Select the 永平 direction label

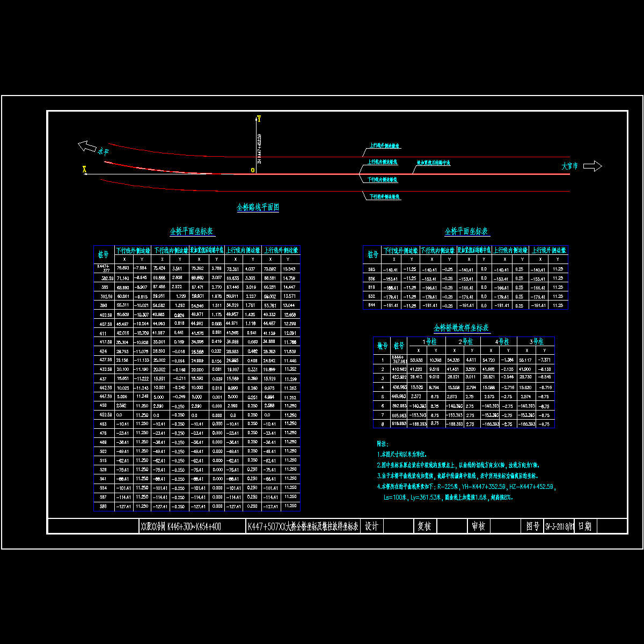pos(103,152)
